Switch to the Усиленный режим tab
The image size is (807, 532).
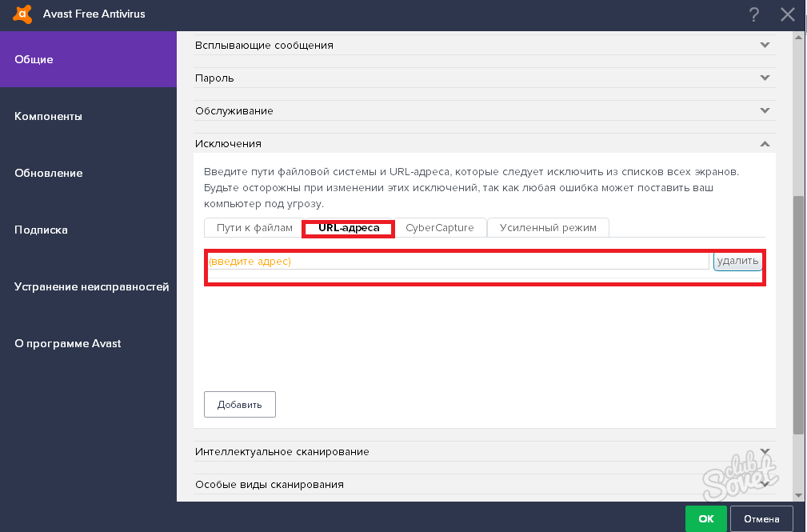tap(548, 228)
